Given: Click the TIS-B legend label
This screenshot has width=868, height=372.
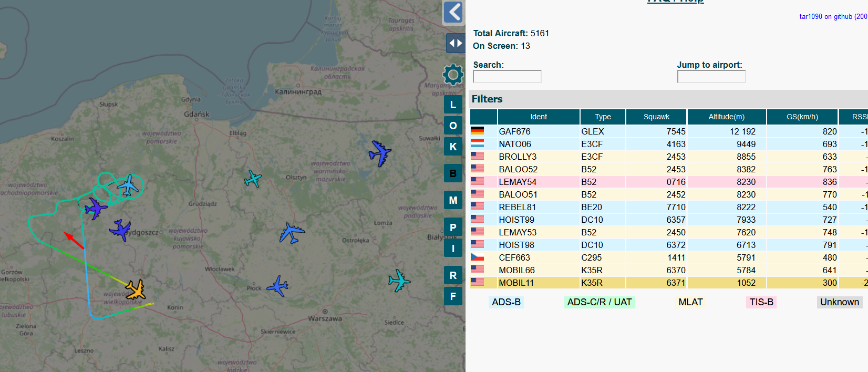Looking at the screenshot, I should (761, 302).
